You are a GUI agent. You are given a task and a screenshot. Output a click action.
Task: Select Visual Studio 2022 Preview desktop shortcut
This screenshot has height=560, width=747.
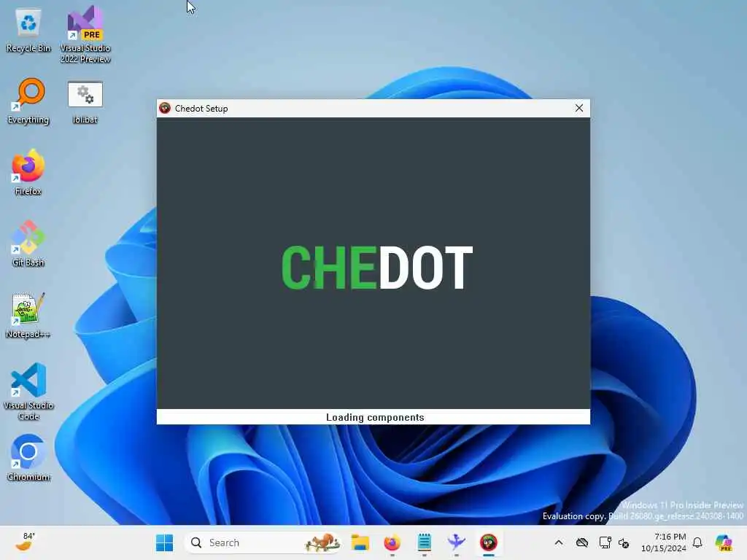point(85,35)
